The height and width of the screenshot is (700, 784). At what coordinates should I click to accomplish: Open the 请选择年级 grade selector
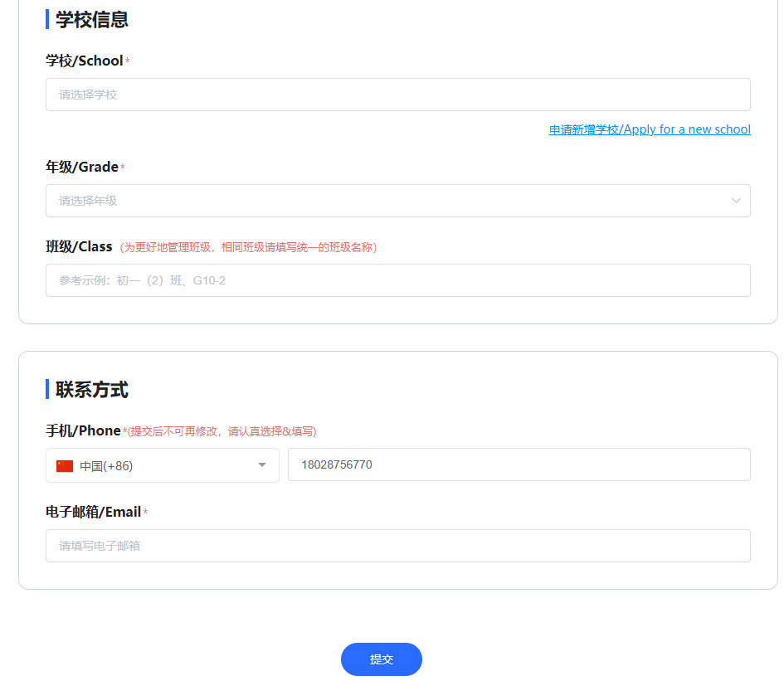(x=390, y=201)
